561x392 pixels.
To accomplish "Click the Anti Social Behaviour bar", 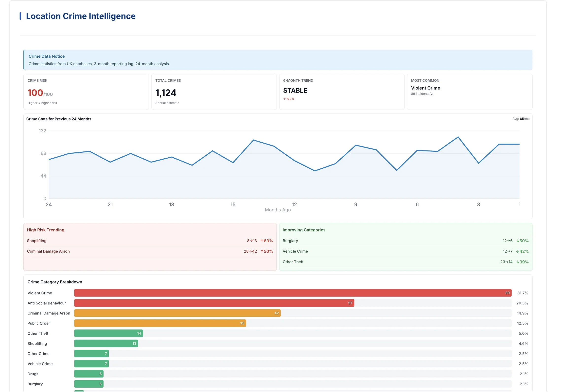I will (x=214, y=303).
